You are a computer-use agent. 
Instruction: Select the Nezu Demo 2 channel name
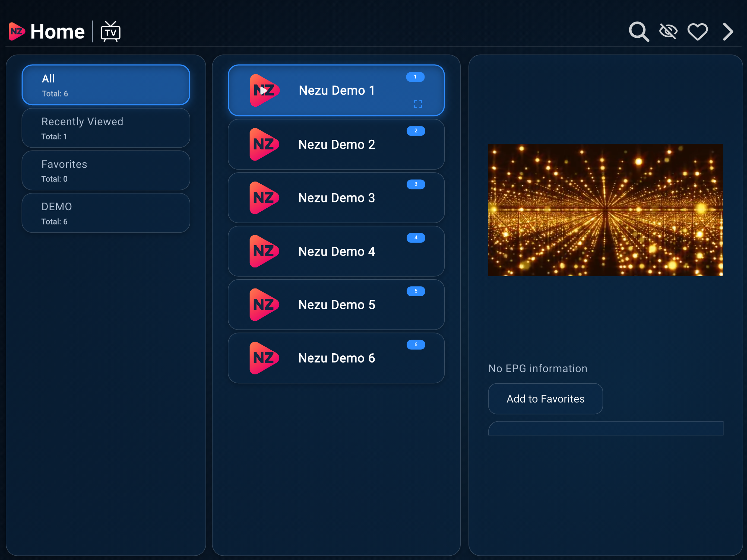tap(337, 144)
